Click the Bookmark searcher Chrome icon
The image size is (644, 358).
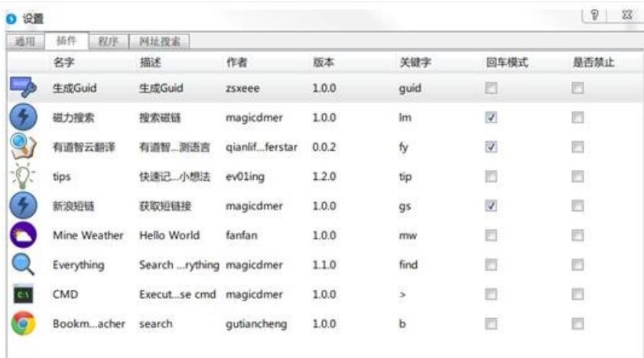24,324
